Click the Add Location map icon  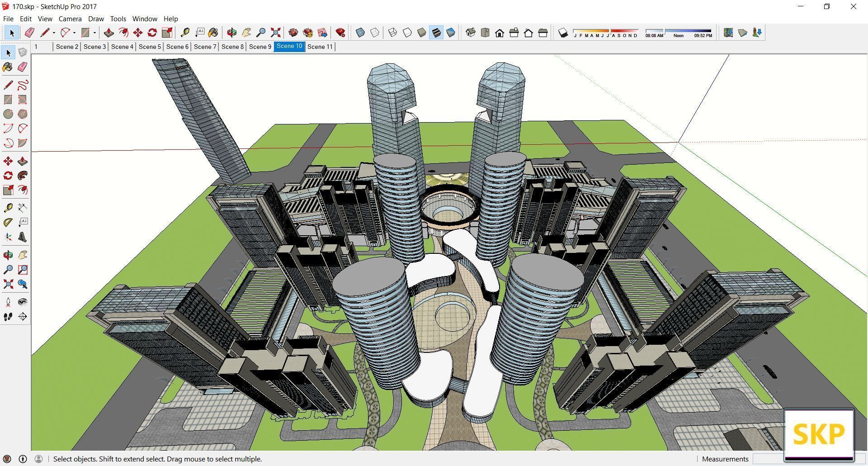click(x=728, y=33)
